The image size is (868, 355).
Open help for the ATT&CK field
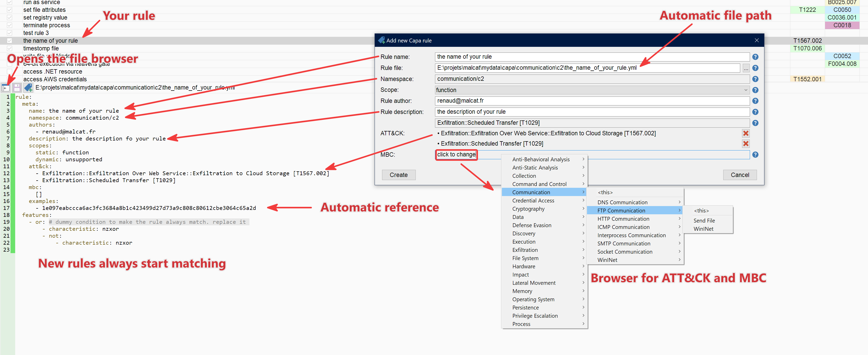tap(755, 123)
